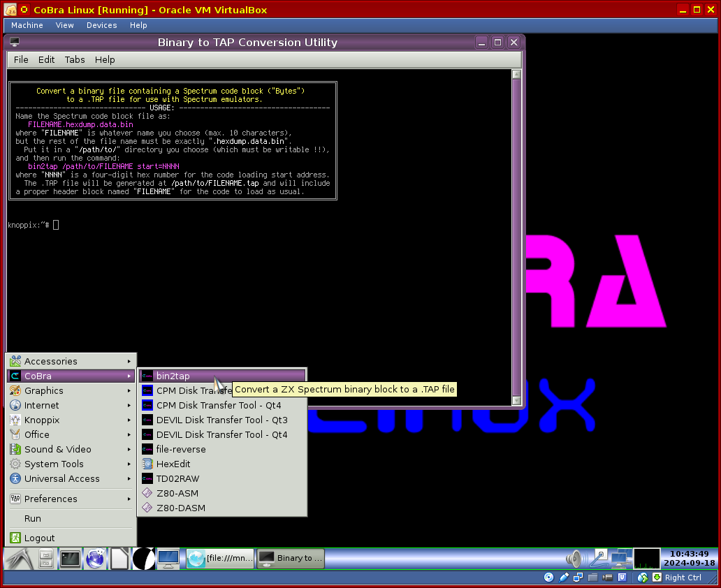Launch the file manager from the taskbar

tap(46, 559)
